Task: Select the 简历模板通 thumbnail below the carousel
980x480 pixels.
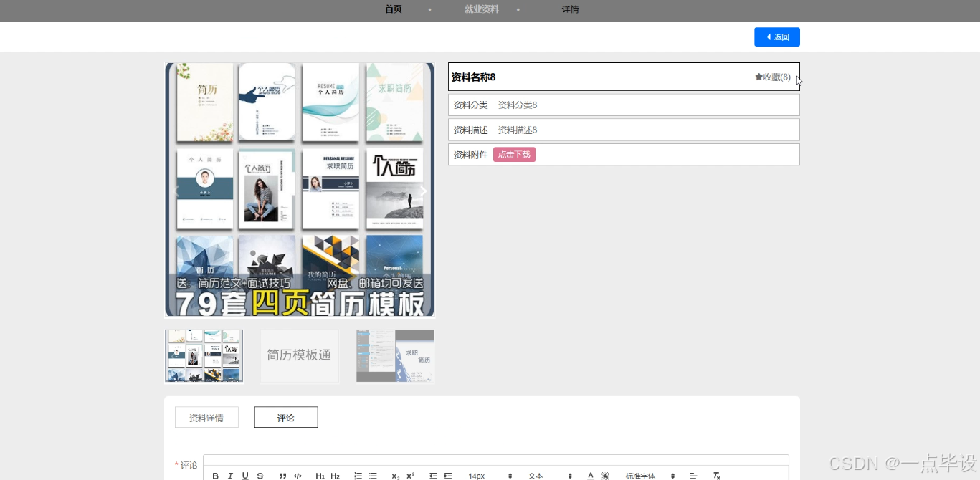Action: (x=299, y=355)
